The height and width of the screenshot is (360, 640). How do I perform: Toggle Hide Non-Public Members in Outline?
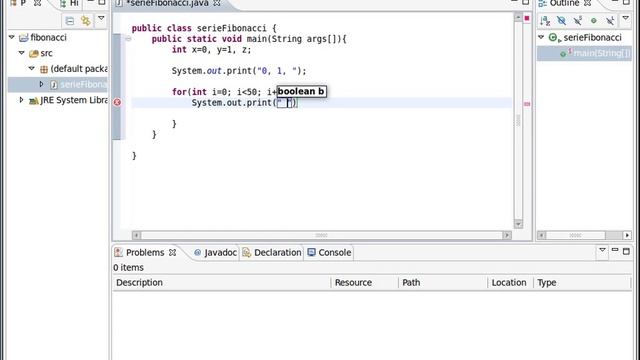click(x=594, y=20)
